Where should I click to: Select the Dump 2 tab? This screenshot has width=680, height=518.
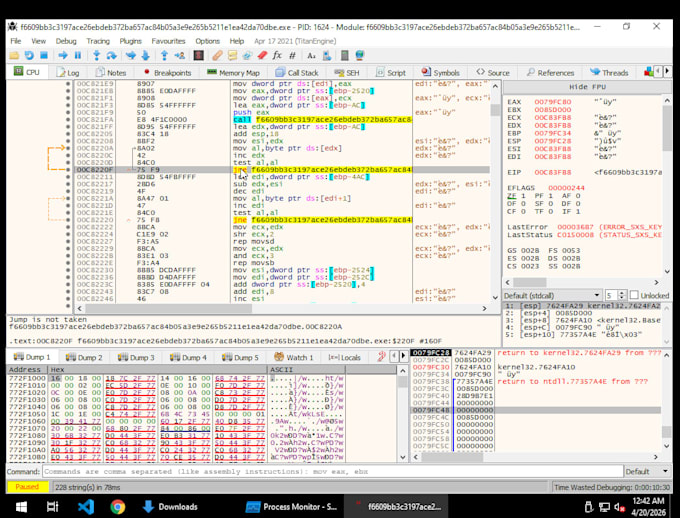tap(84, 357)
